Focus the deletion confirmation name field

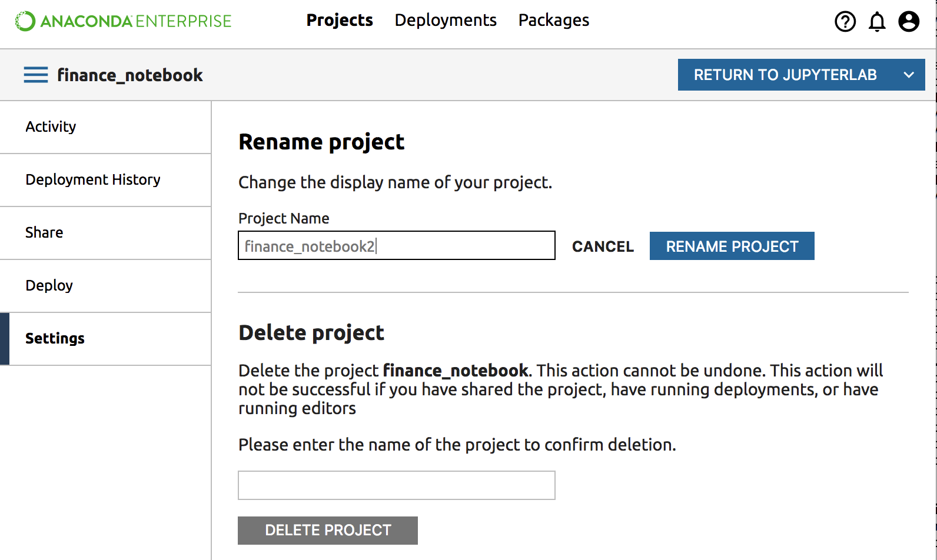click(x=397, y=485)
